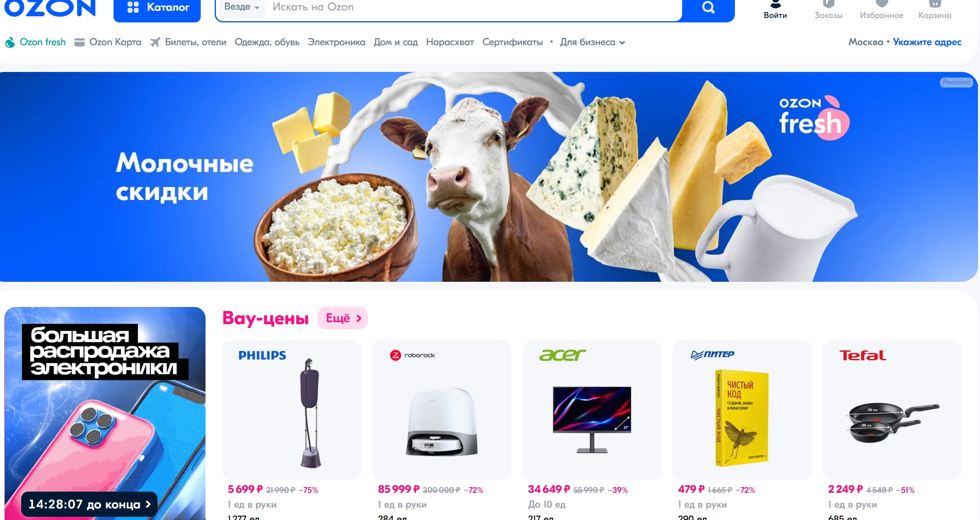The width and height of the screenshot is (980, 520).
Task: Expand the Для бизнеса menu
Action: [x=593, y=42]
